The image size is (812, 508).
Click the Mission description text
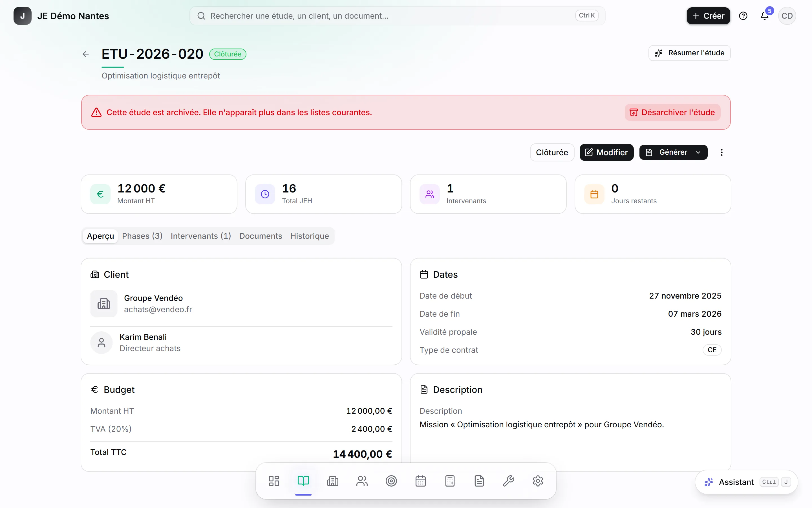[542, 425]
